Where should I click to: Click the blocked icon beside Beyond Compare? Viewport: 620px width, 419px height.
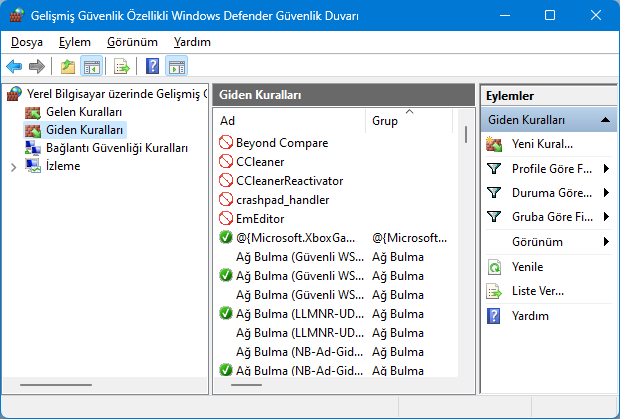pyautogui.click(x=226, y=142)
